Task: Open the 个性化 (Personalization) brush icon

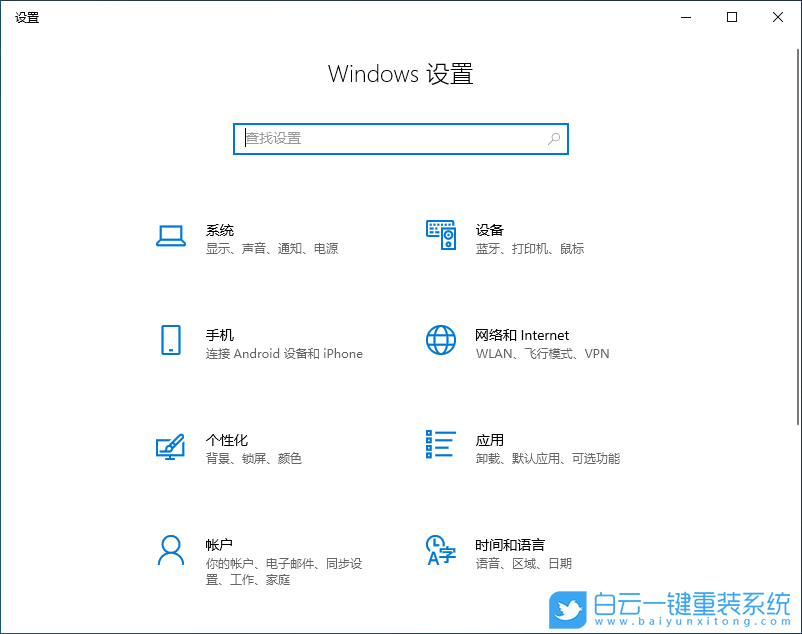Action: pyautogui.click(x=171, y=446)
